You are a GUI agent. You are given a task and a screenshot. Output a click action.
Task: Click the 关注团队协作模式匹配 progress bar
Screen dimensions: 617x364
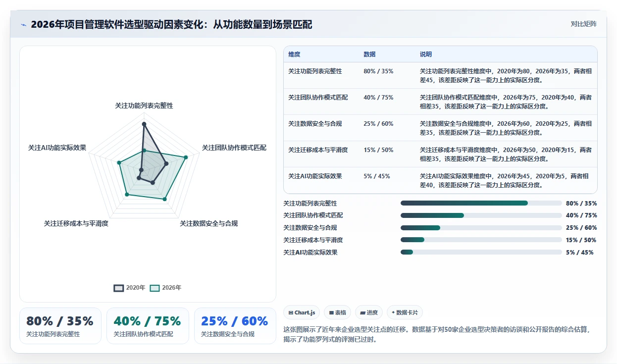click(x=481, y=215)
